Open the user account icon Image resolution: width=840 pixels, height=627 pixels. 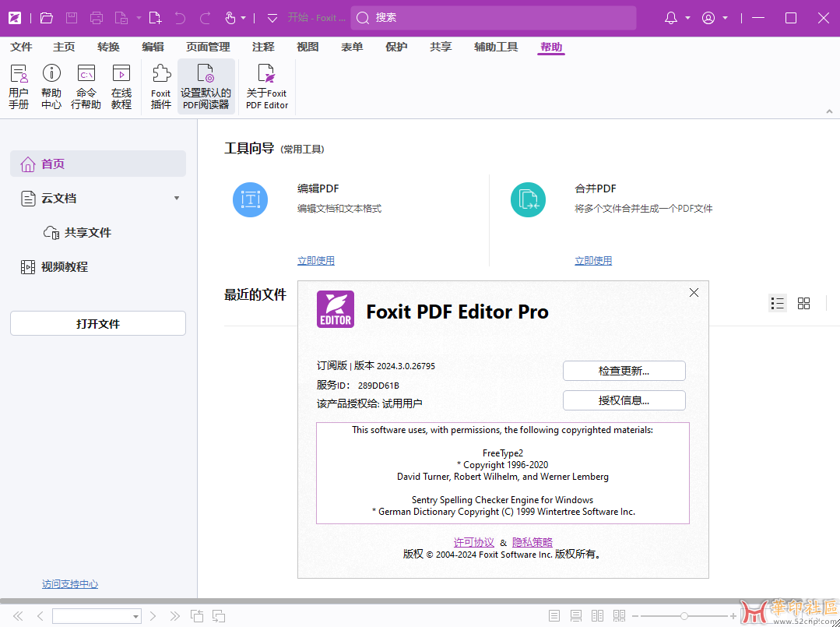click(x=708, y=18)
